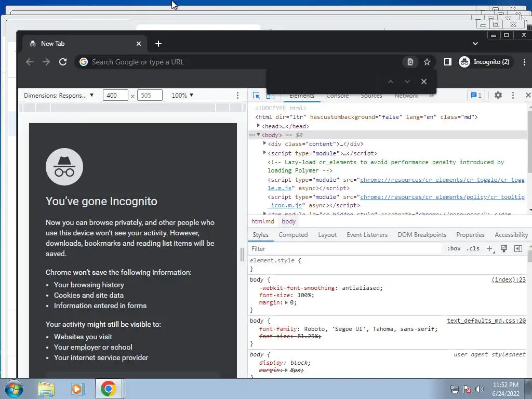Select html.md in the breadcrumb
This screenshot has height=399, width=532.
tap(262, 221)
